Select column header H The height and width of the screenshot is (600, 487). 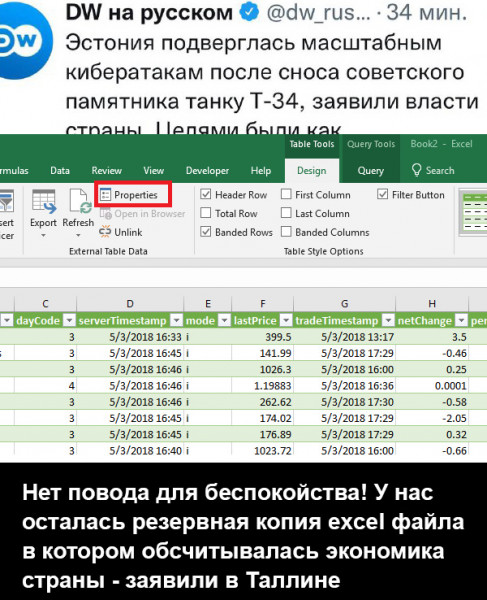tap(432, 304)
